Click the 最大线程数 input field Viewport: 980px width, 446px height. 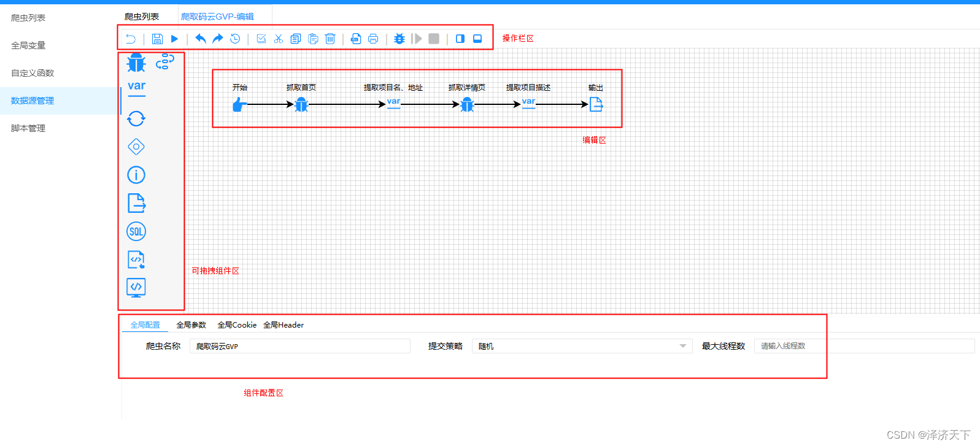click(x=865, y=346)
